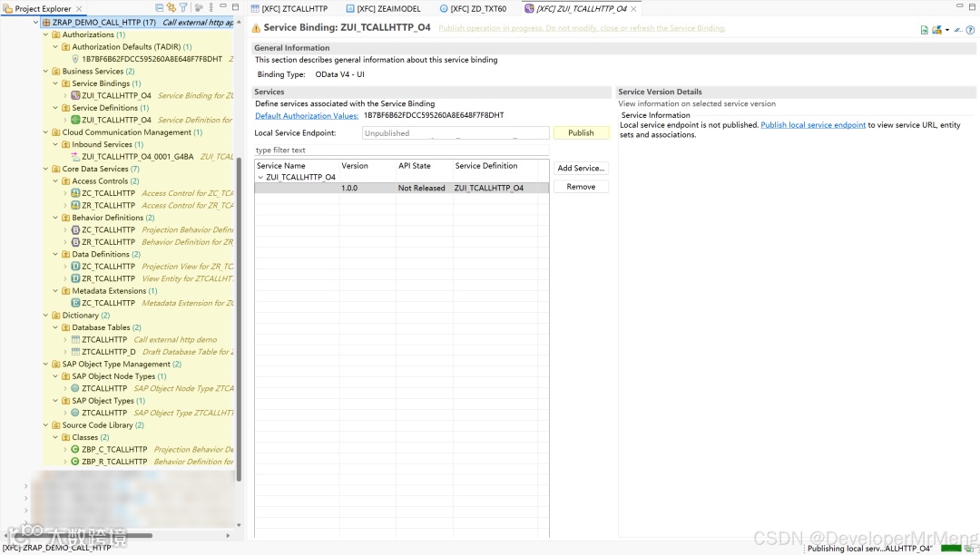Collapse Cloud Communication Management folder
The height and width of the screenshot is (555, 980).
[x=45, y=132]
